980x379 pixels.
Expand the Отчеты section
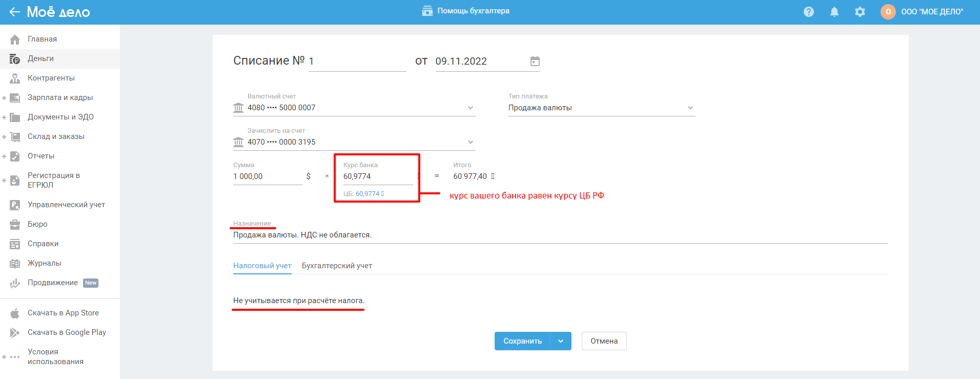click(4, 156)
